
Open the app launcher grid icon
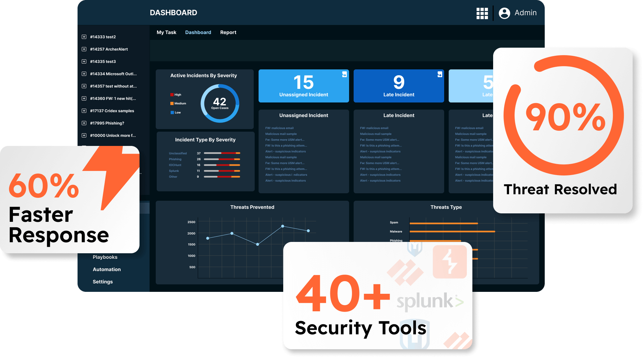click(482, 13)
